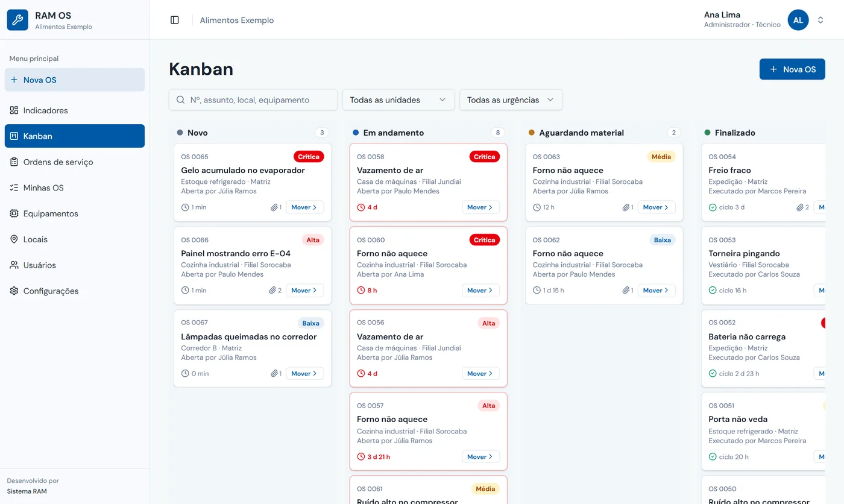Click the AL user avatar
The height and width of the screenshot is (504, 844).
pyautogui.click(x=798, y=20)
